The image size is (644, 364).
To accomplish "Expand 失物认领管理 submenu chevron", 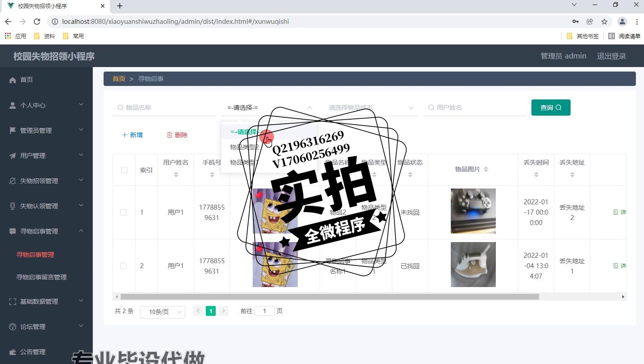I will (81, 206).
